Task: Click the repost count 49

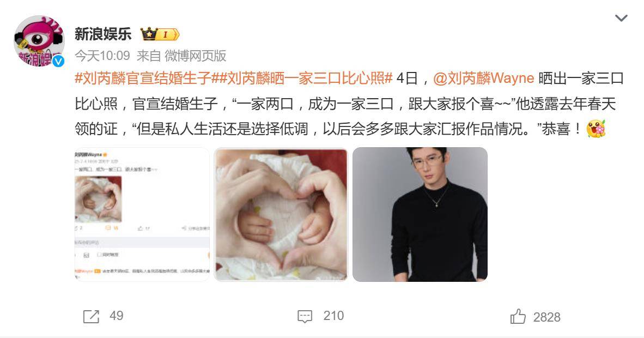Action: [116, 316]
